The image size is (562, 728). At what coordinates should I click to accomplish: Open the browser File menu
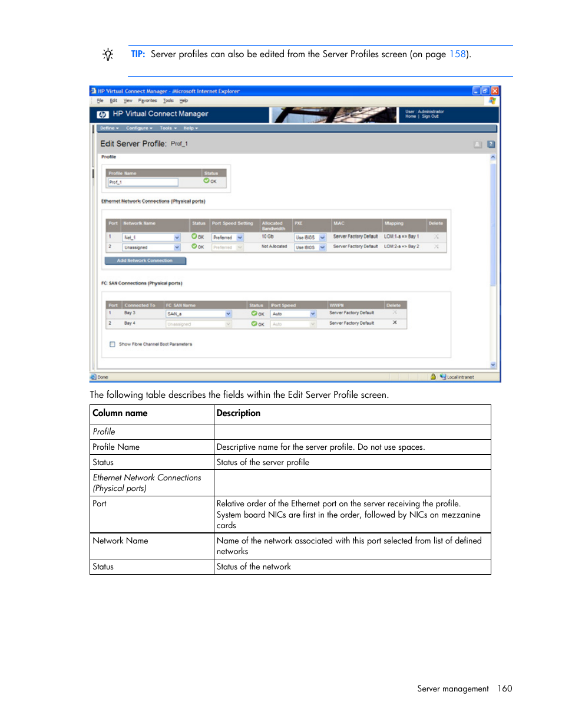(100, 101)
